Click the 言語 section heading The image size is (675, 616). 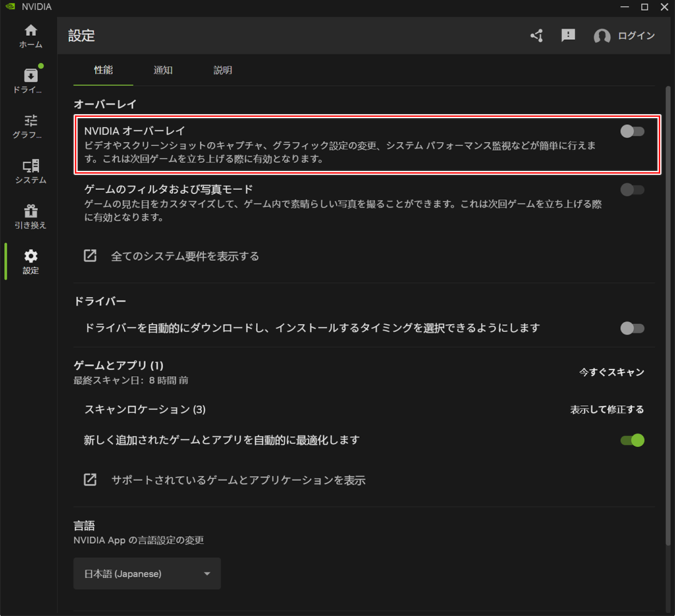(x=84, y=525)
